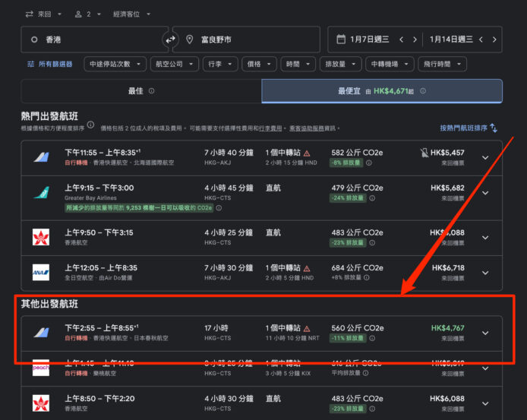Screen dimensions: 527x420
Task: Open the 經濟客位 cabin class dropdown
Action: (x=131, y=14)
